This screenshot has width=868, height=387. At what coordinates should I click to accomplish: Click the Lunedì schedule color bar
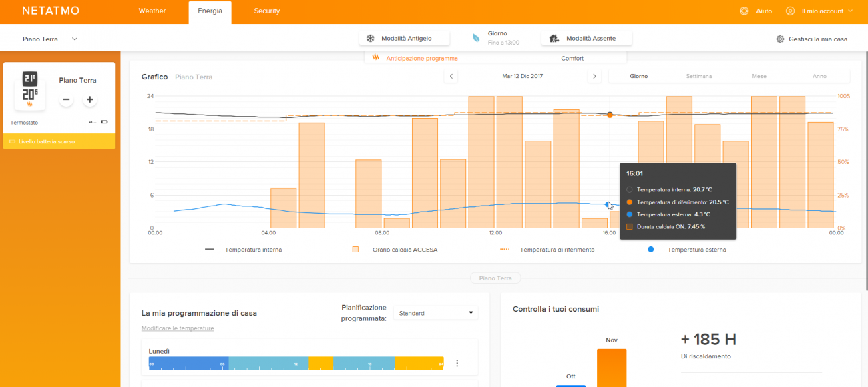coord(296,363)
